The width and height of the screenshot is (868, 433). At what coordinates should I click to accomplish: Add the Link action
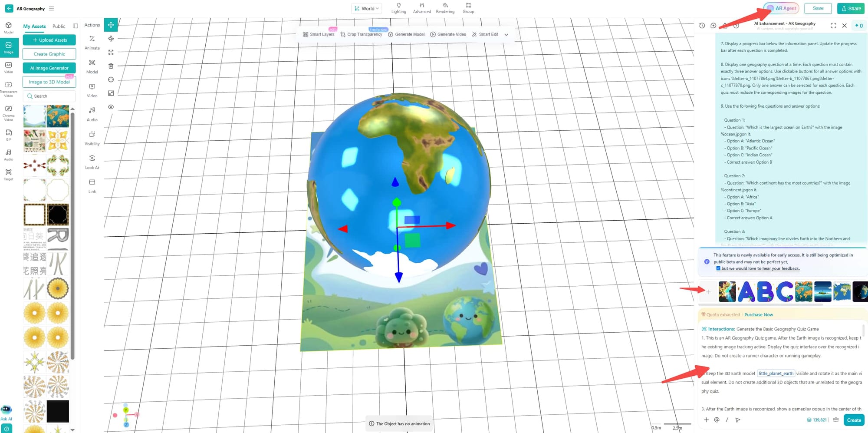point(92,185)
